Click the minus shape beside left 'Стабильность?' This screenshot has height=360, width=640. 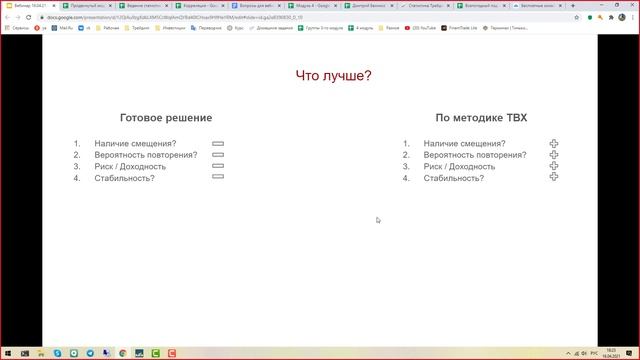(x=218, y=177)
